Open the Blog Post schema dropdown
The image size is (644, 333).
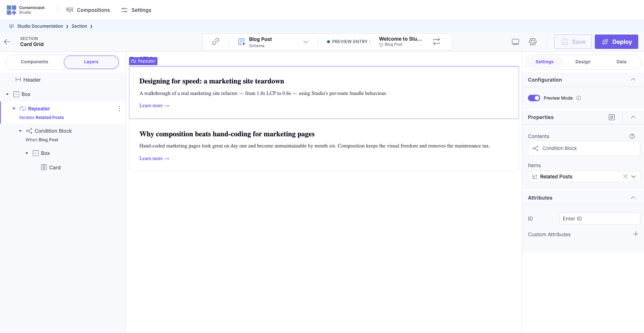point(306,42)
